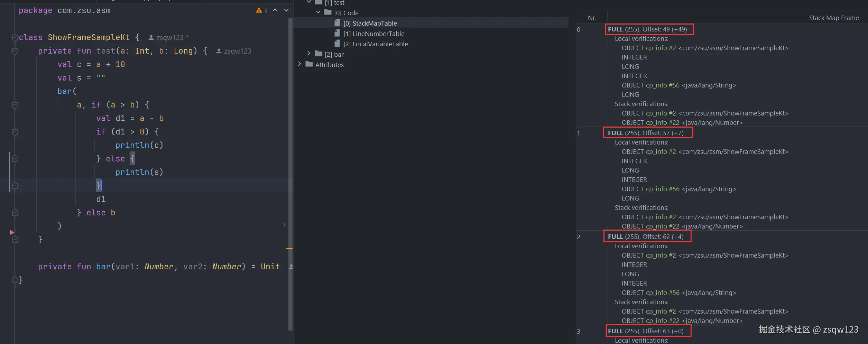Image resolution: width=868 pixels, height=344 pixels.
Task: Click the folder icon of [2] bar
Action: (318, 54)
